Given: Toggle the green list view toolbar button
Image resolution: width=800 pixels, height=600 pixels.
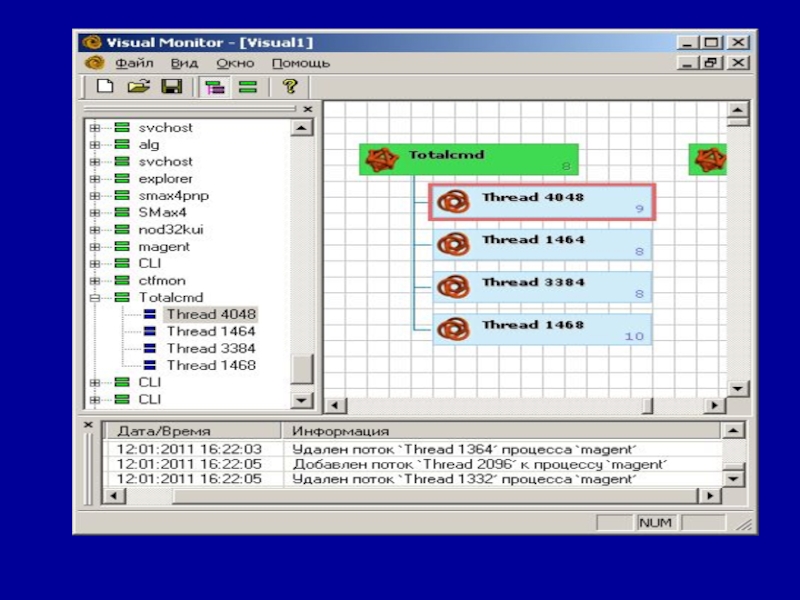Looking at the screenshot, I should [247, 87].
